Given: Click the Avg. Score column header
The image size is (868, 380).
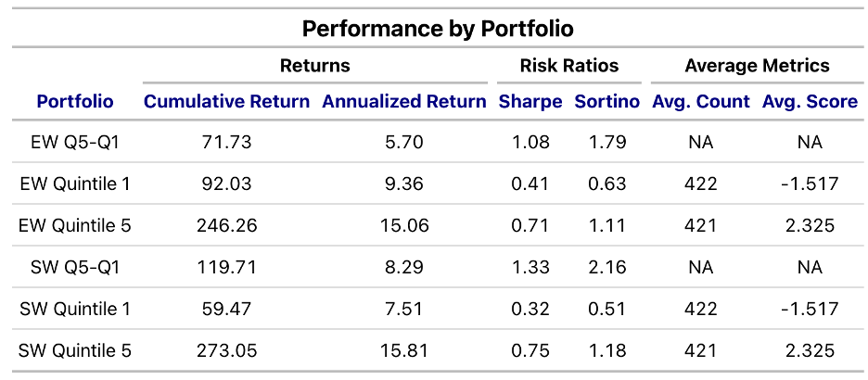Looking at the screenshot, I should tap(810, 101).
